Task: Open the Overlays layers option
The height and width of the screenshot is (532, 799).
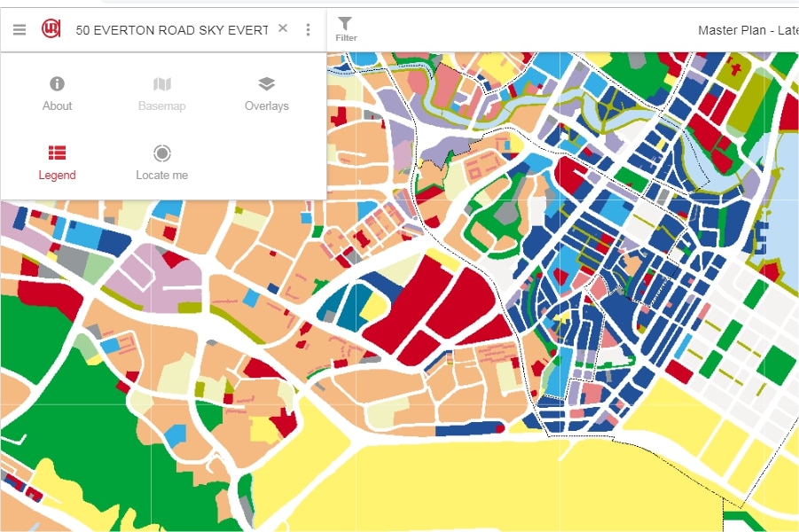Action: point(267,94)
